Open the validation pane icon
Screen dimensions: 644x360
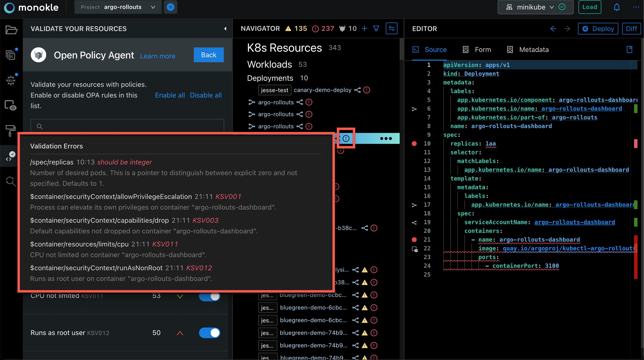tap(10, 156)
